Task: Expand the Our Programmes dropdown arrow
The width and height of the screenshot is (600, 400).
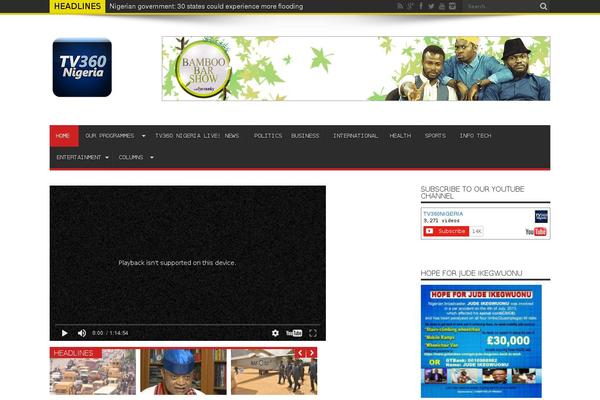Action: pos(143,136)
